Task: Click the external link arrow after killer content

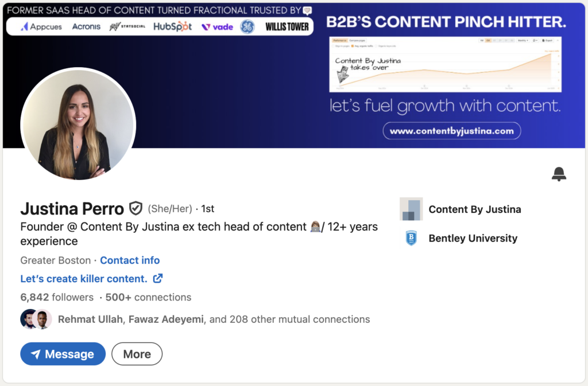Action: (157, 279)
